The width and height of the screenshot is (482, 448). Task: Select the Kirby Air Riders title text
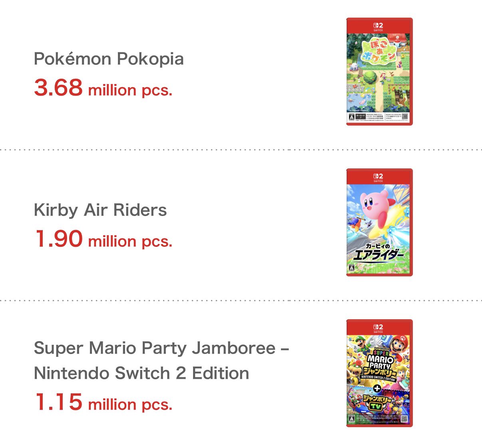(x=100, y=210)
